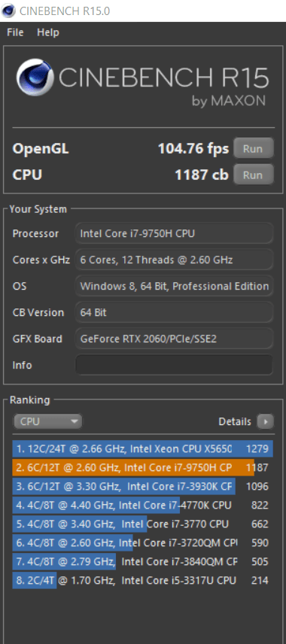Expand the CPU ranking type dropdown

[47, 421]
